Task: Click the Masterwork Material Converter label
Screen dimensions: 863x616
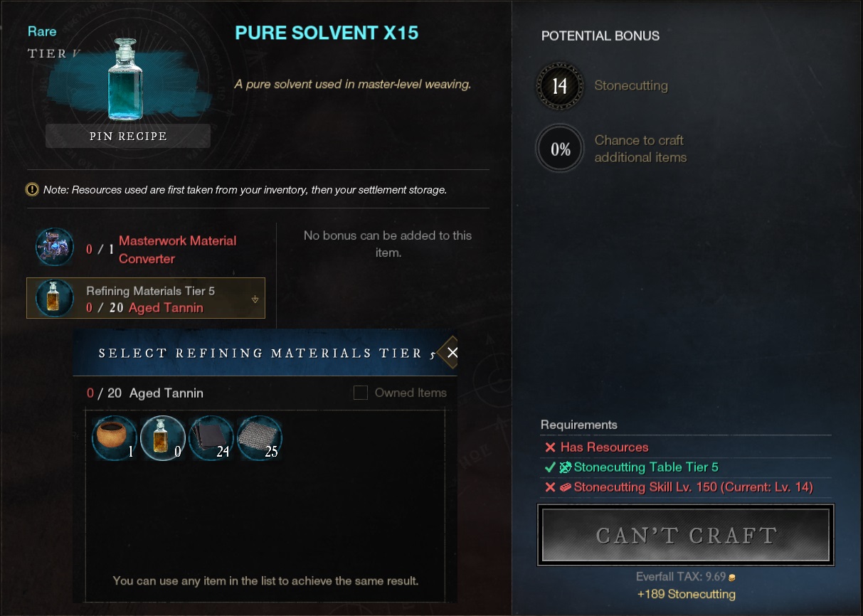Action: pos(177,250)
